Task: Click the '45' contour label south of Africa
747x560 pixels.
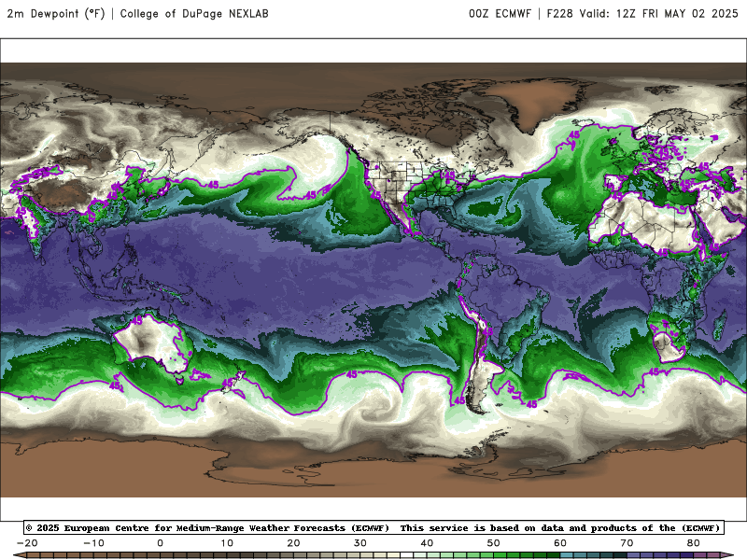Action: click(x=655, y=371)
